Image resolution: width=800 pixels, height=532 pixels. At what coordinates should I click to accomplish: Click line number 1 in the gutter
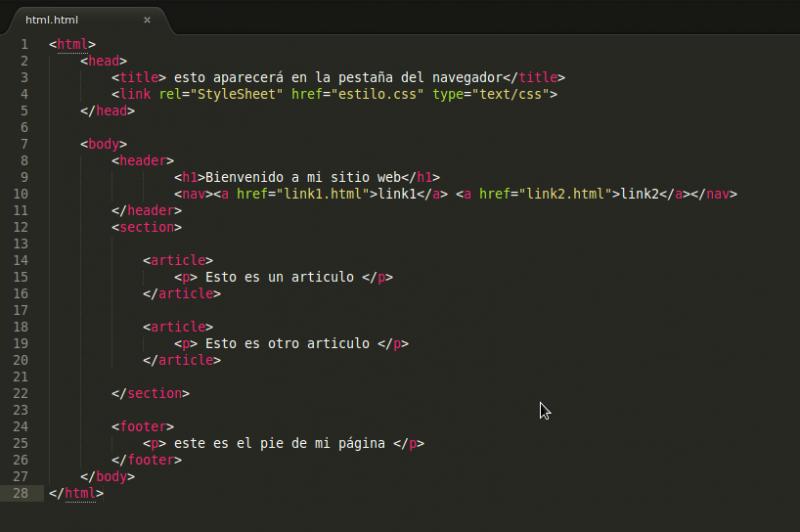pos(24,44)
